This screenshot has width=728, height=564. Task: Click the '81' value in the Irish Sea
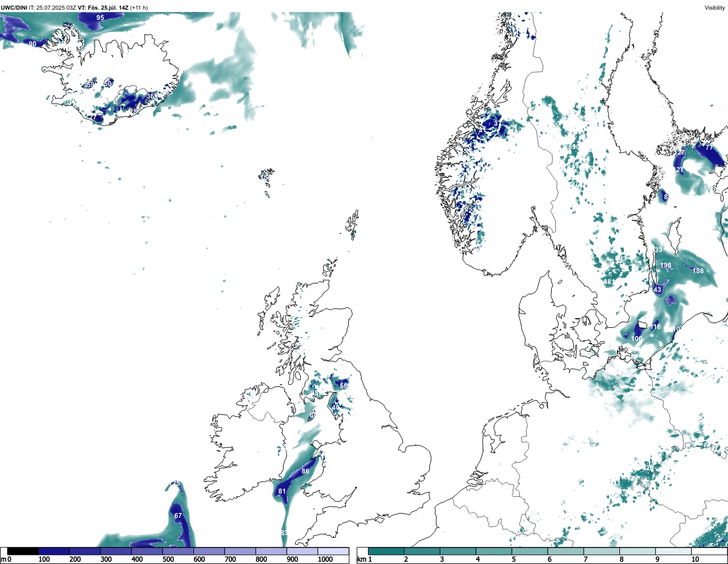coord(282,491)
